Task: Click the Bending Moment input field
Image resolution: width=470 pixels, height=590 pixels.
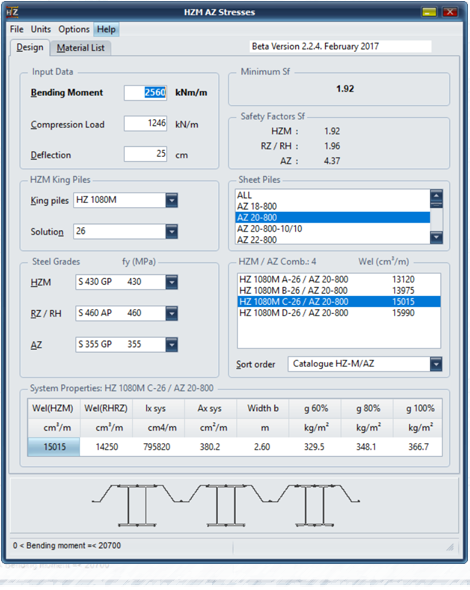Action: coord(146,93)
